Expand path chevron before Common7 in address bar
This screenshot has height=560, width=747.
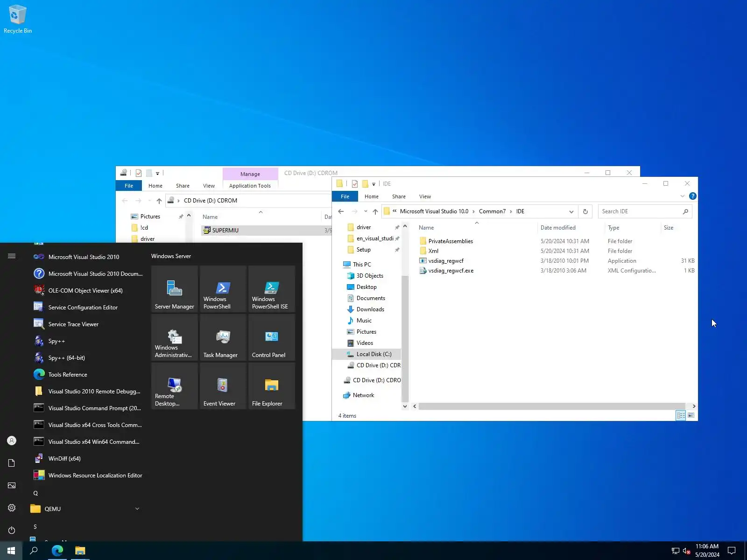coord(474,211)
